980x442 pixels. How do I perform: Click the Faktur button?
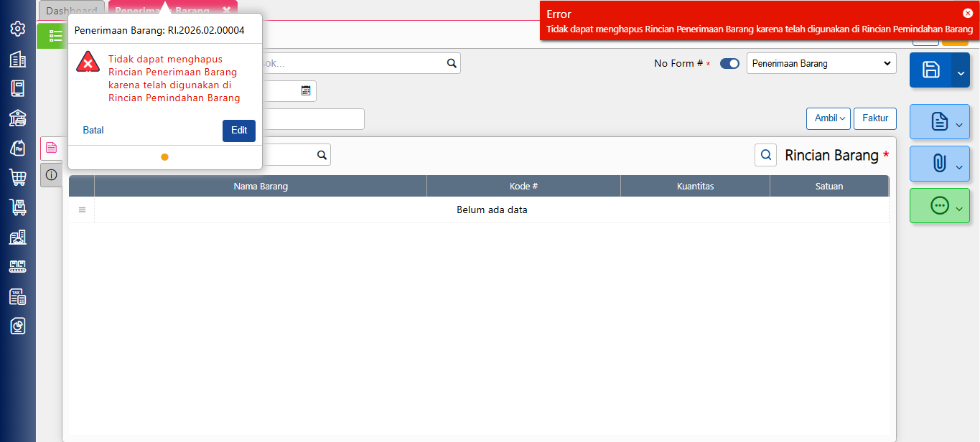[x=874, y=118]
